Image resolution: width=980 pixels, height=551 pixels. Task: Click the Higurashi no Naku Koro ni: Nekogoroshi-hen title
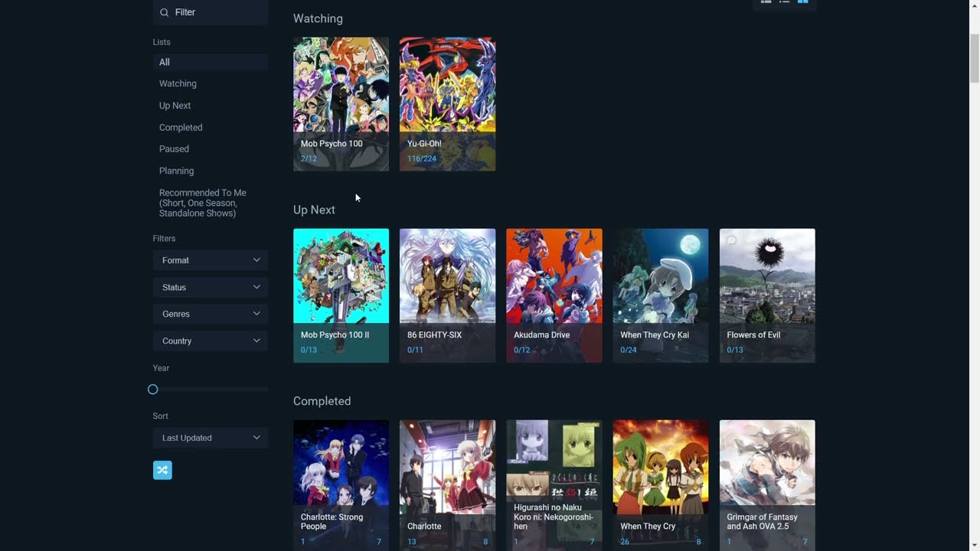coord(554,517)
